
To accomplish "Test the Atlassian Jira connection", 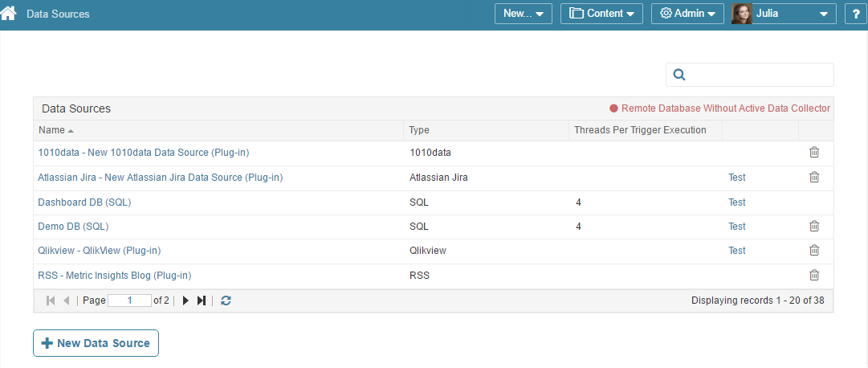I will coord(737,178).
